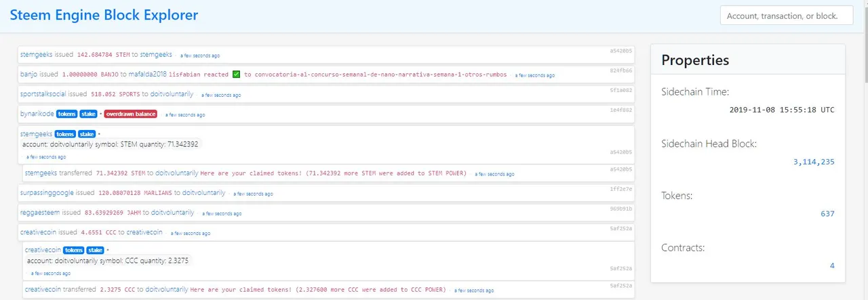Screen dimensions: 868x300
Task: Click the tokens badge in stemgeeks stake row
Action: pyautogui.click(x=64, y=133)
